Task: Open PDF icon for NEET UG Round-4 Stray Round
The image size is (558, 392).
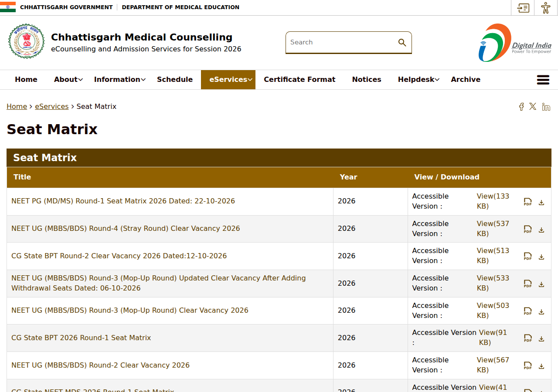Action: pyautogui.click(x=527, y=230)
